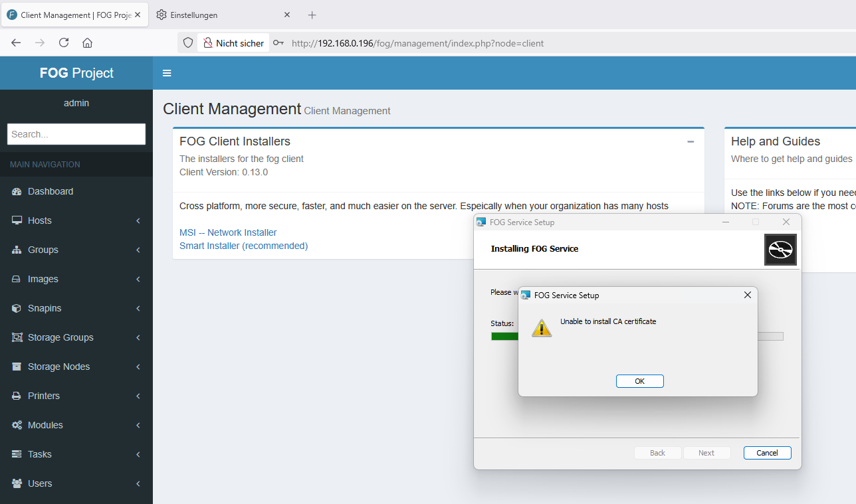Click the sidebar Search field
This screenshot has width=856, height=504.
click(x=76, y=134)
